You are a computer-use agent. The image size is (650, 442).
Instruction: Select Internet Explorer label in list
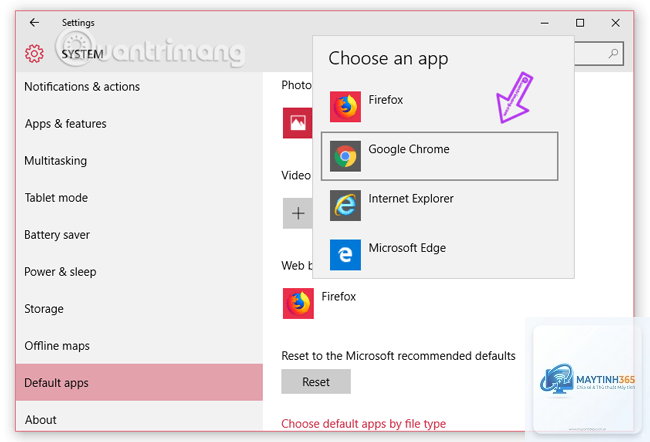coord(411,199)
